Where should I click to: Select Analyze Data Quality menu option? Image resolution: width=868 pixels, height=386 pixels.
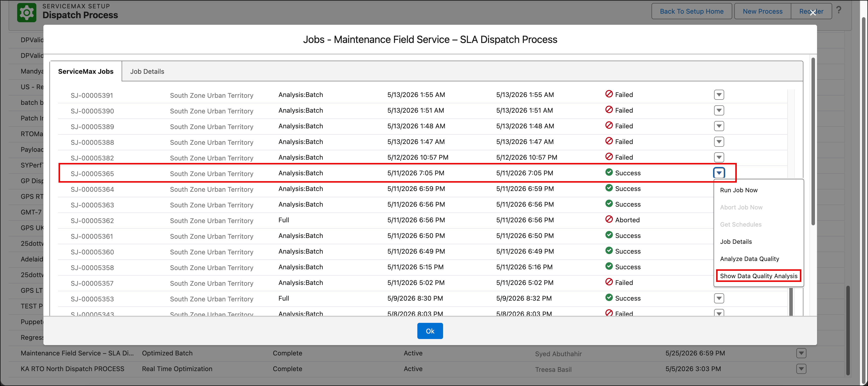749,259
